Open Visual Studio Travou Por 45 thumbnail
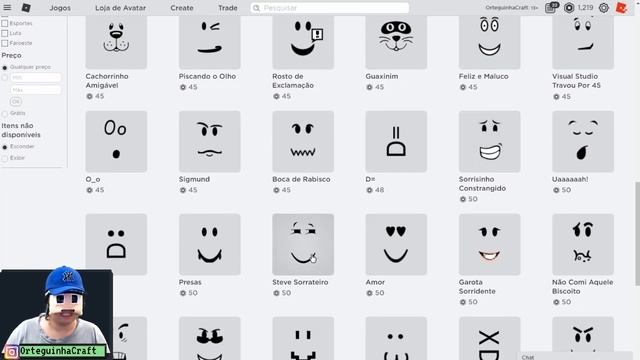Viewport: 640px width, 360px height. [583, 42]
